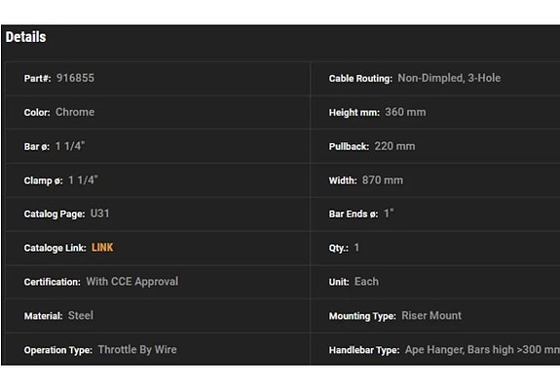Click the Bar Ends ø value 1"

(x=389, y=213)
